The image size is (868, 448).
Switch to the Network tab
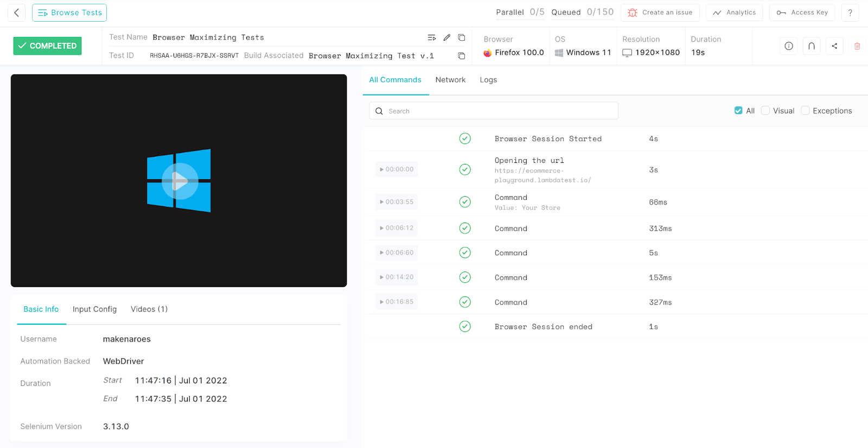point(450,80)
